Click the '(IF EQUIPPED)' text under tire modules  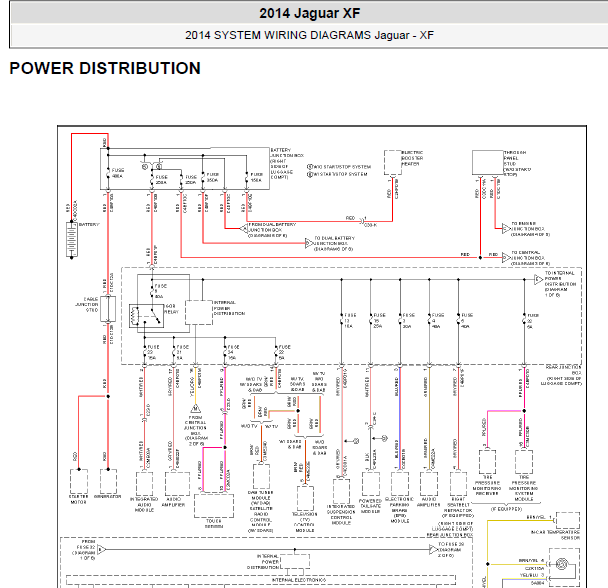[x=506, y=509]
